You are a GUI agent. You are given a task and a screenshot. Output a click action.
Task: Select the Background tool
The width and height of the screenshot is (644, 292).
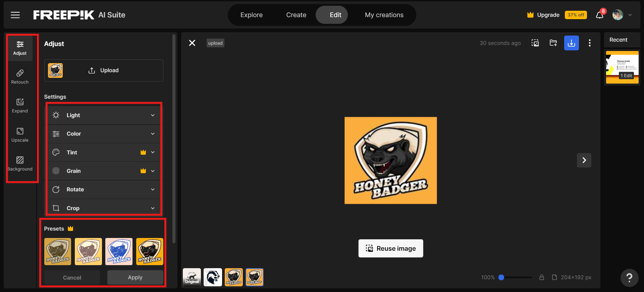pyautogui.click(x=20, y=164)
